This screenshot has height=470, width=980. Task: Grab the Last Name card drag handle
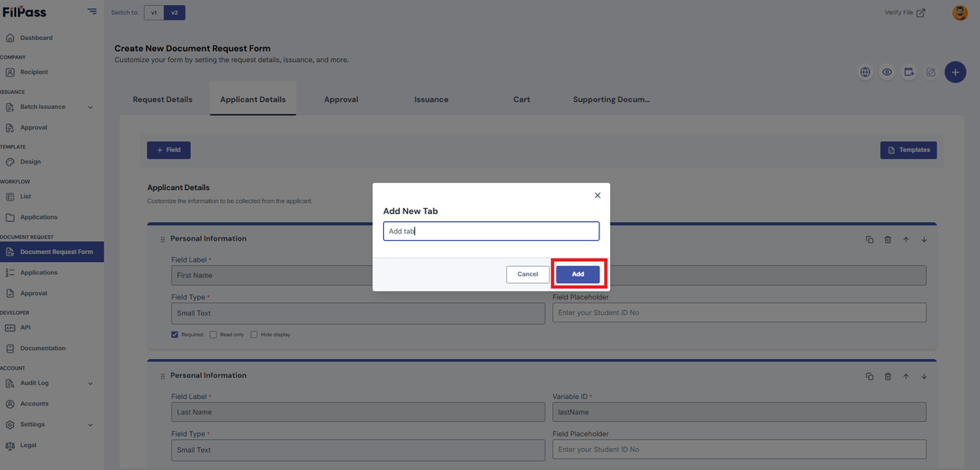163,376
